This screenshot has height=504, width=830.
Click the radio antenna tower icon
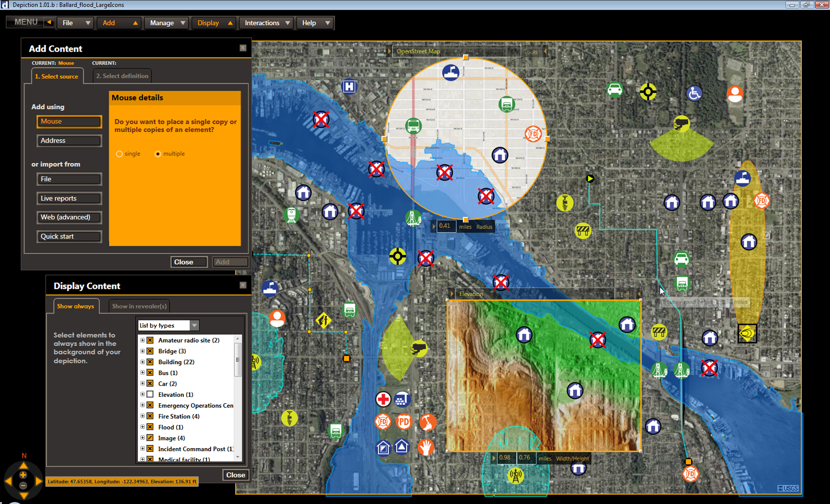(x=515, y=475)
